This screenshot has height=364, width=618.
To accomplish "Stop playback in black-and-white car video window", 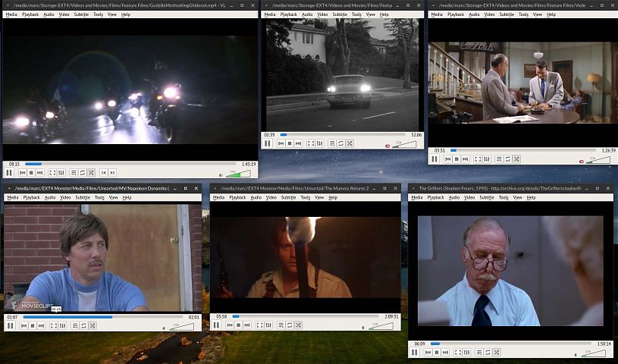I will [x=290, y=143].
